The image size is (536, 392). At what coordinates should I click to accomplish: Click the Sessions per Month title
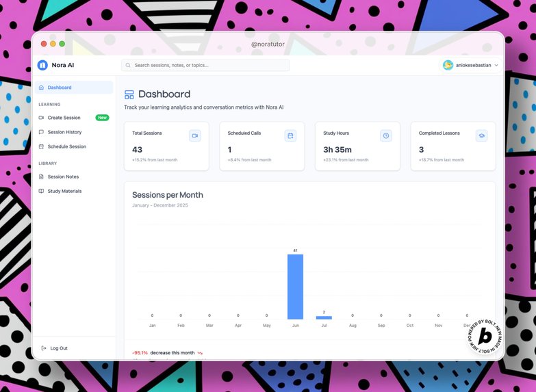(168, 195)
